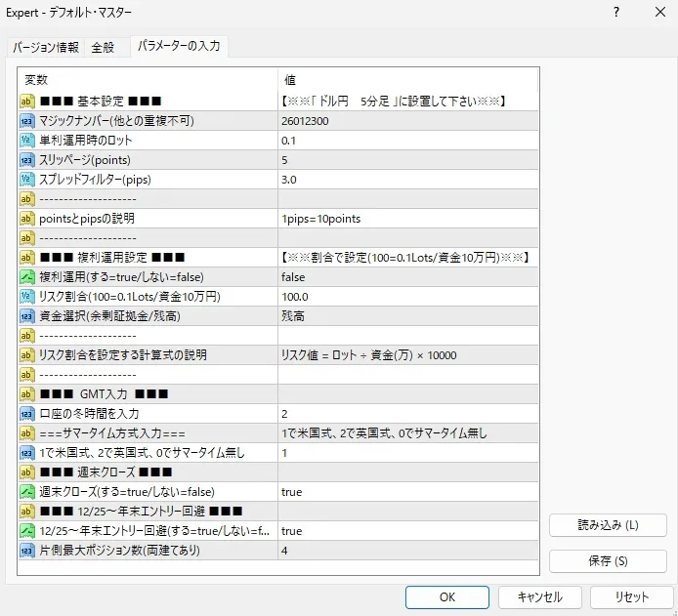The image size is (678, 616).
Task: Click the icon next to スリッページ(points)
Action: click(x=27, y=160)
